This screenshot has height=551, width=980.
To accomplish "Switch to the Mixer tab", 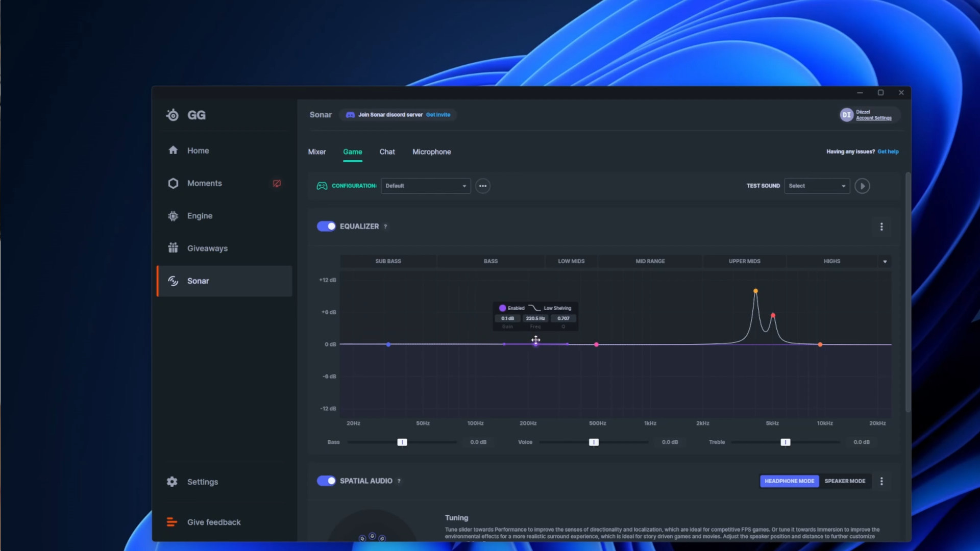I will [x=317, y=152].
